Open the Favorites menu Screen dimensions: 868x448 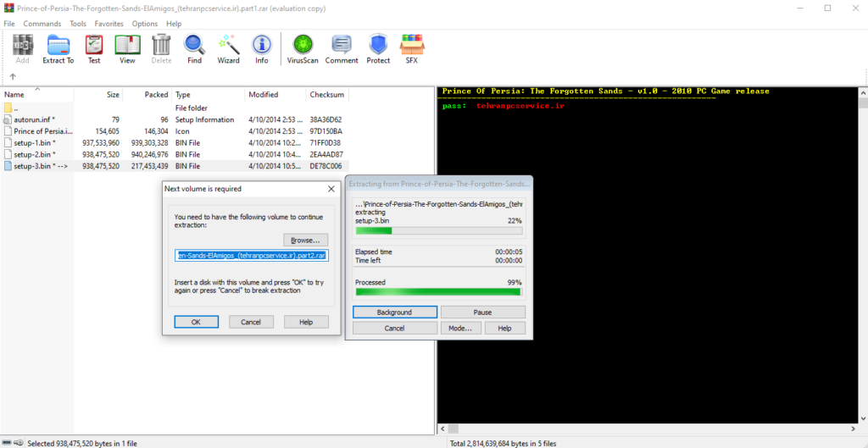108,24
